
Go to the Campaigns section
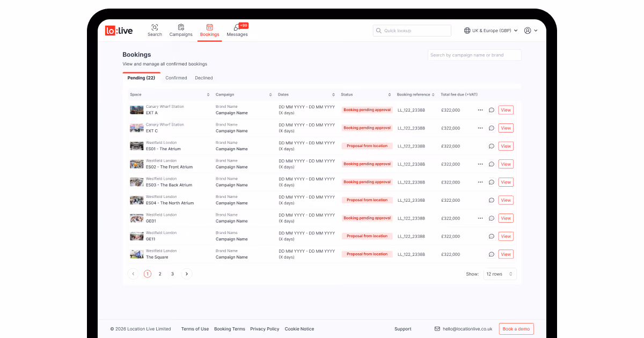pyautogui.click(x=181, y=31)
